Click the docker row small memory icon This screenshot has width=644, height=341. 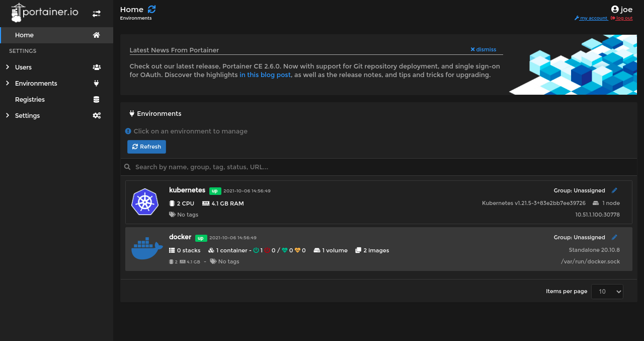(183, 262)
